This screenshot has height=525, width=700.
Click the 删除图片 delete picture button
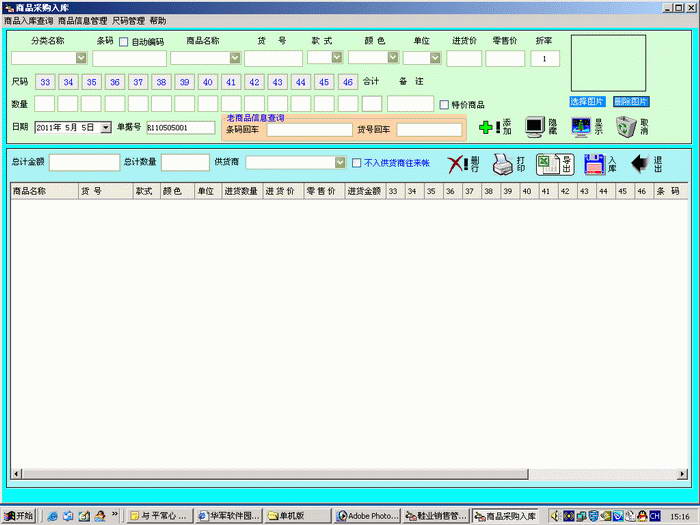click(x=631, y=102)
